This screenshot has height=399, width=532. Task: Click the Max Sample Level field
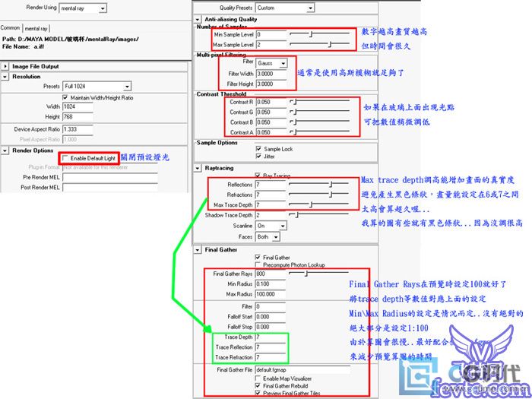tap(271, 45)
